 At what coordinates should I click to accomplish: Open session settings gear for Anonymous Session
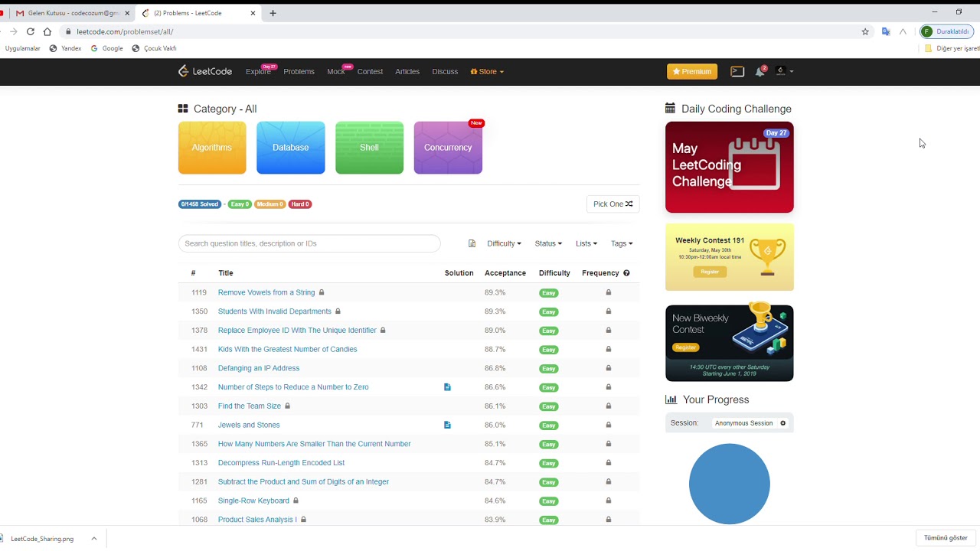782,423
